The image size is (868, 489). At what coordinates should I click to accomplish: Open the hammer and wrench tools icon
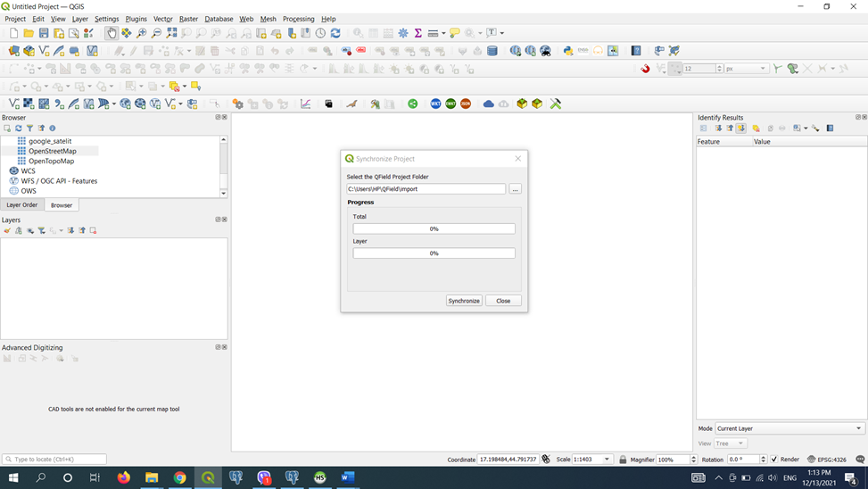[x=555, y=104]
